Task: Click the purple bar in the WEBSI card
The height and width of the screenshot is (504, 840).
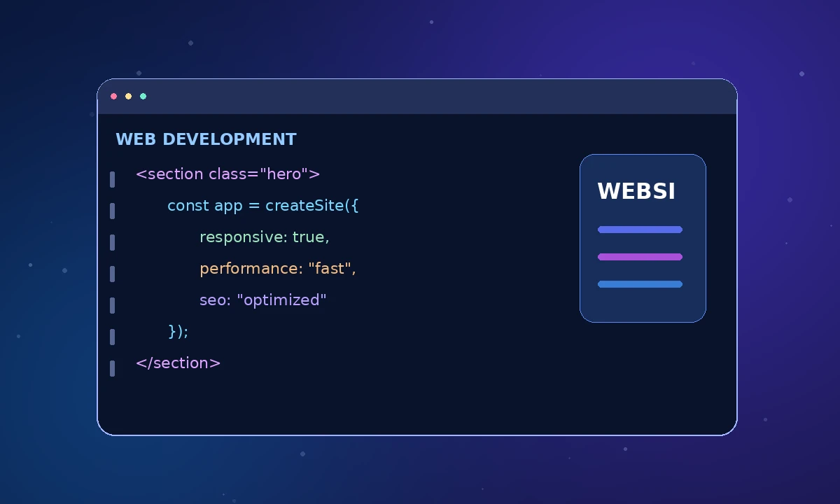Action: 640,257
